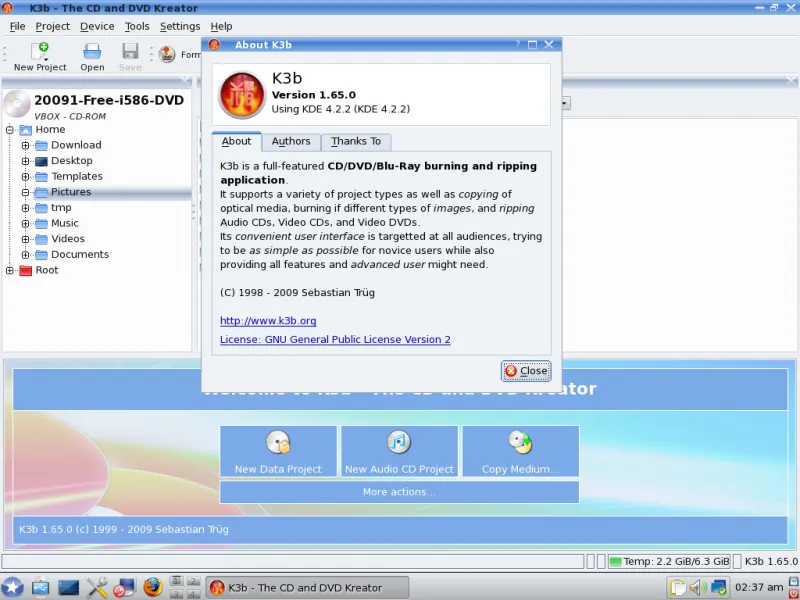Click the New Project toolbar icon
Screen dimensions: 800x600
point(40,57)
